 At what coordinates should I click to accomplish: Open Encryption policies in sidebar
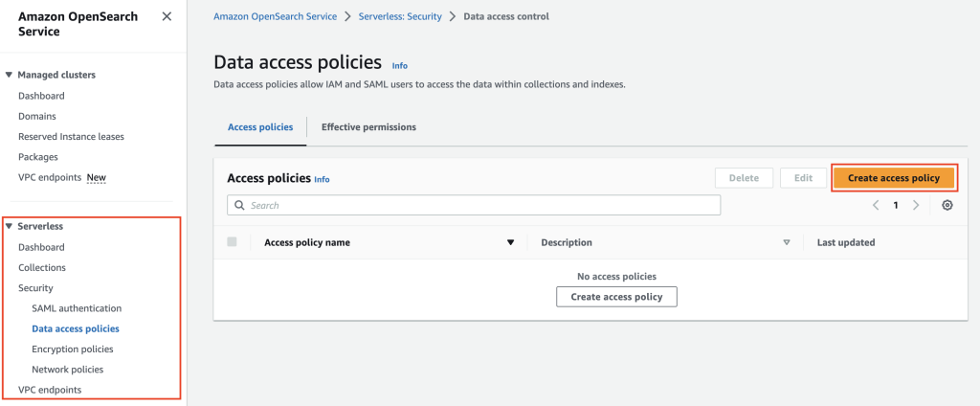pyautogui.click(x=73, y=349)
